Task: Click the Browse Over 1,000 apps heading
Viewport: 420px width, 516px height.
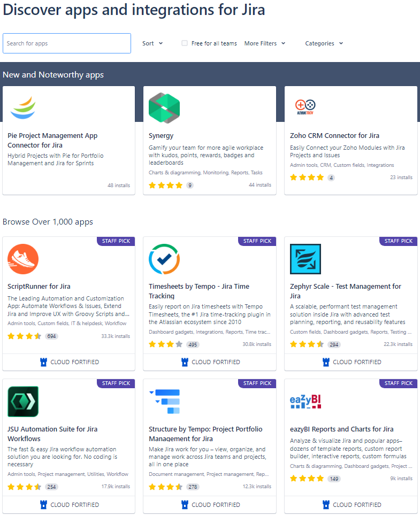Action: point(48,222)
